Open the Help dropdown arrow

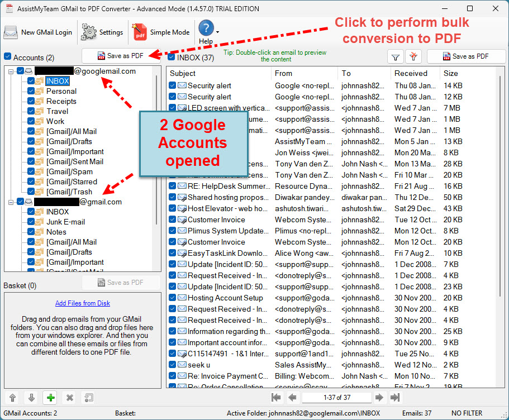217,32
